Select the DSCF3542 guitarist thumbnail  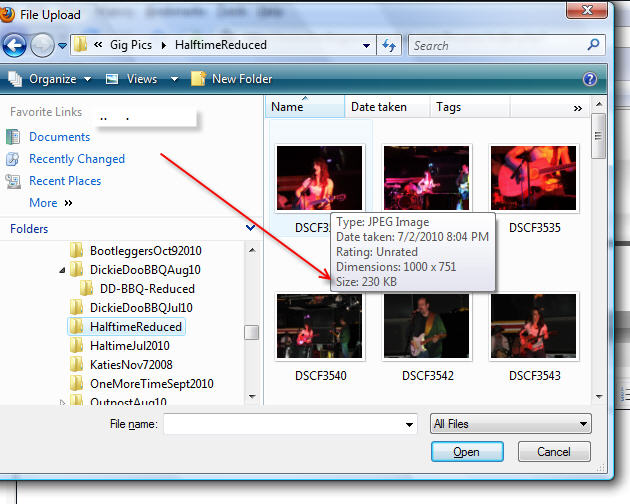pos(426,326)
